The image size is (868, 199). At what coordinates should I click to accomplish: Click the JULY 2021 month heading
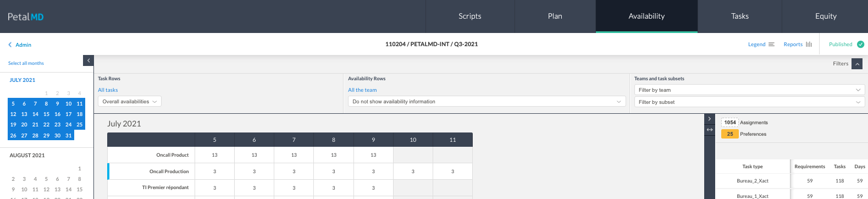(23, 80)
